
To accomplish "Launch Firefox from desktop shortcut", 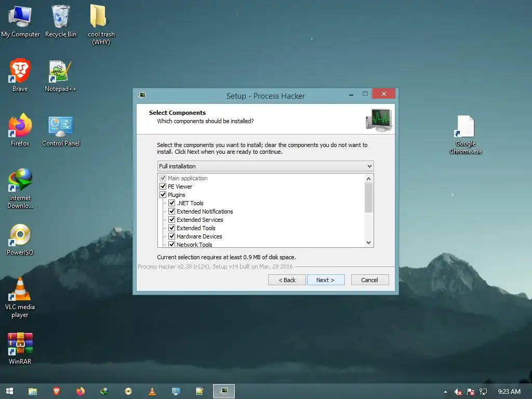I will 20,129.
